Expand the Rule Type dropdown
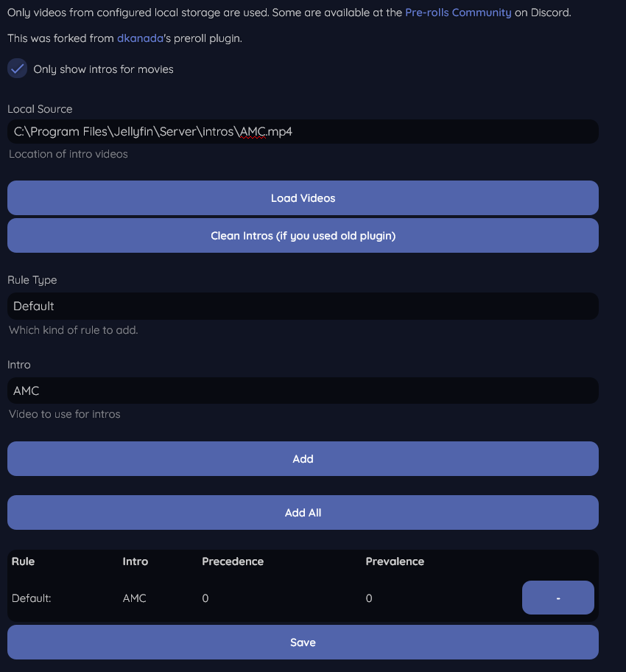 click(x=303, y=306)
